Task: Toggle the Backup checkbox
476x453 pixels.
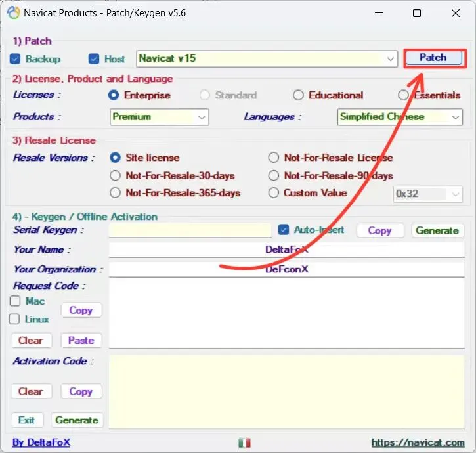Action: [15, 59]
